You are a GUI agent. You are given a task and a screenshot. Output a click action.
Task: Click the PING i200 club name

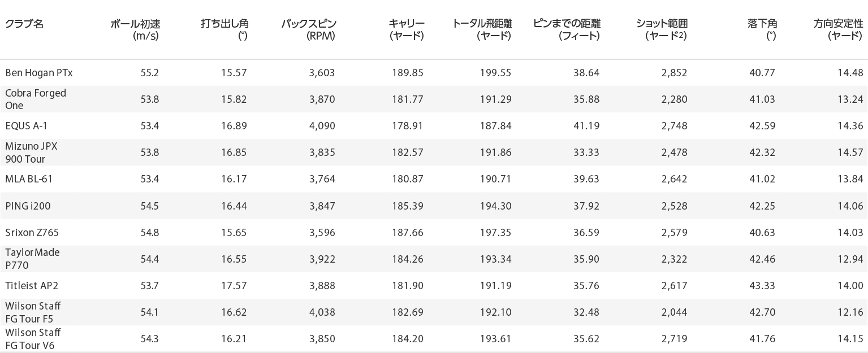pos(28,206)
